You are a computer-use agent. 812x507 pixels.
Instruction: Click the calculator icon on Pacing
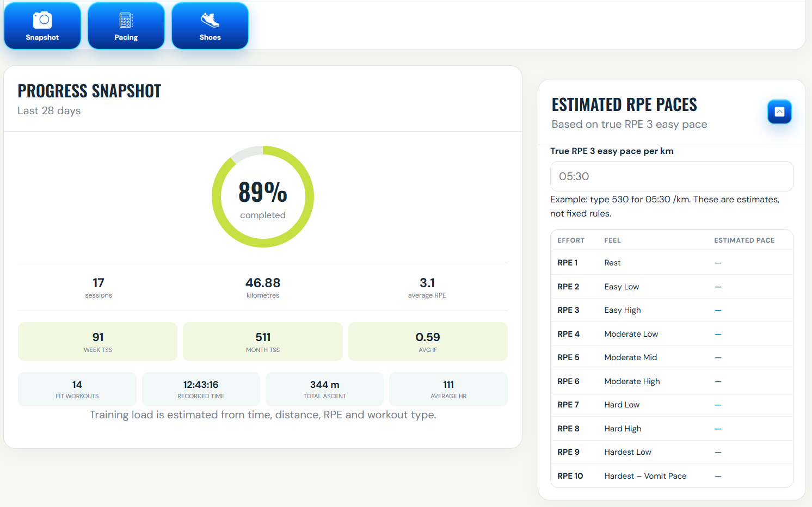click(x=126, y=20)
